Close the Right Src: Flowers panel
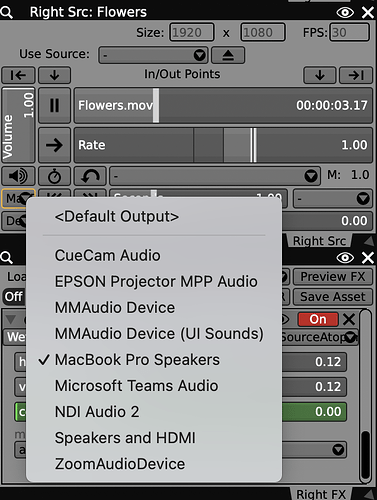Viewport: 377px width, 500px height. 368,13
